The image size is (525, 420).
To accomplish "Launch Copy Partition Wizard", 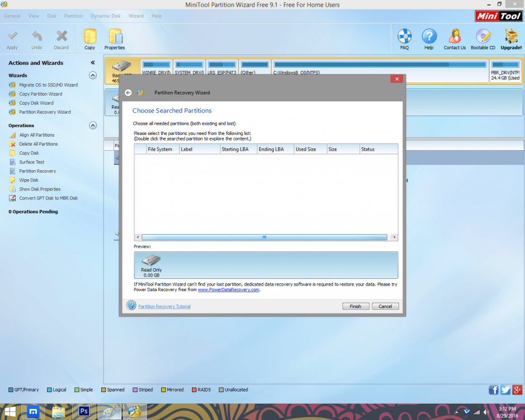I will point(40,94).
